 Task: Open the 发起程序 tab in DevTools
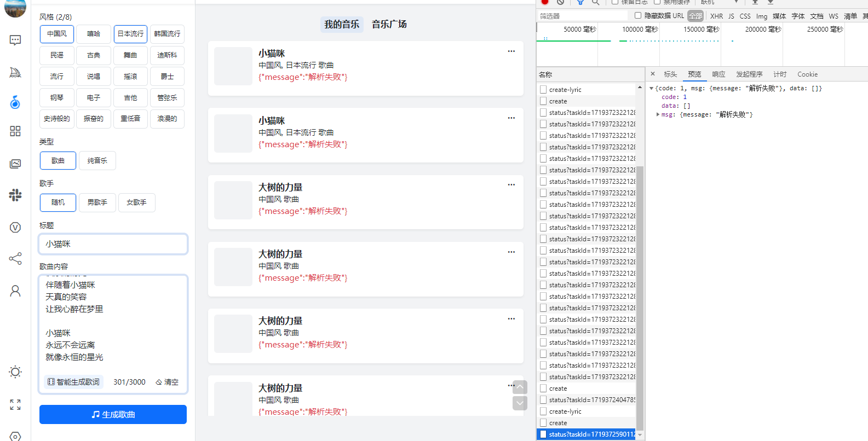point(749,74)
